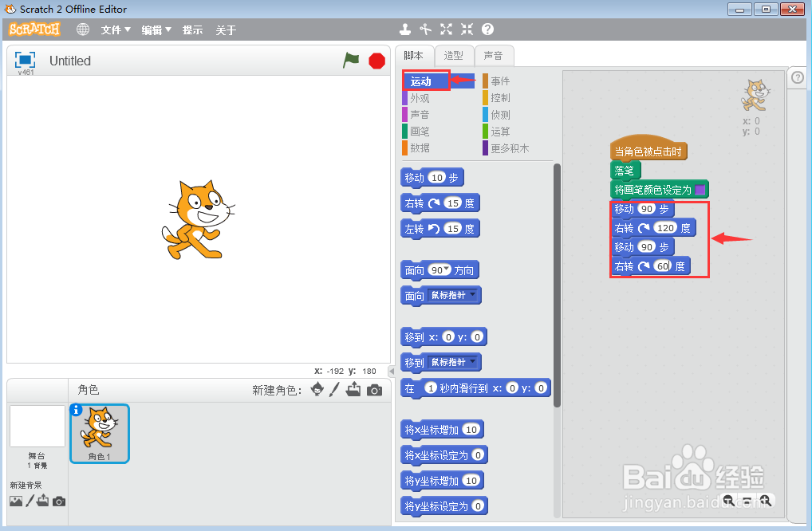Open the language globe menu
This screenshot has width=812, height=531.
[82, 29]
